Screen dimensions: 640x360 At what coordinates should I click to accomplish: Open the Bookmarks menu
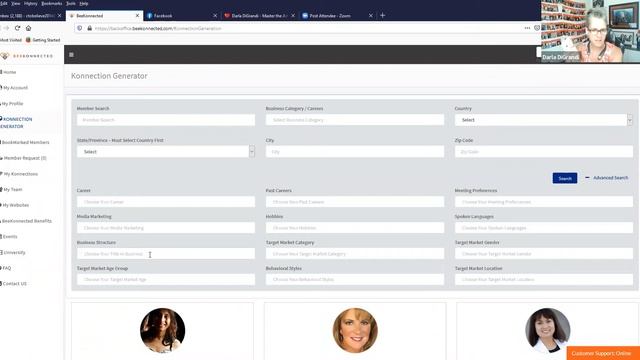[x=52, y=3]
